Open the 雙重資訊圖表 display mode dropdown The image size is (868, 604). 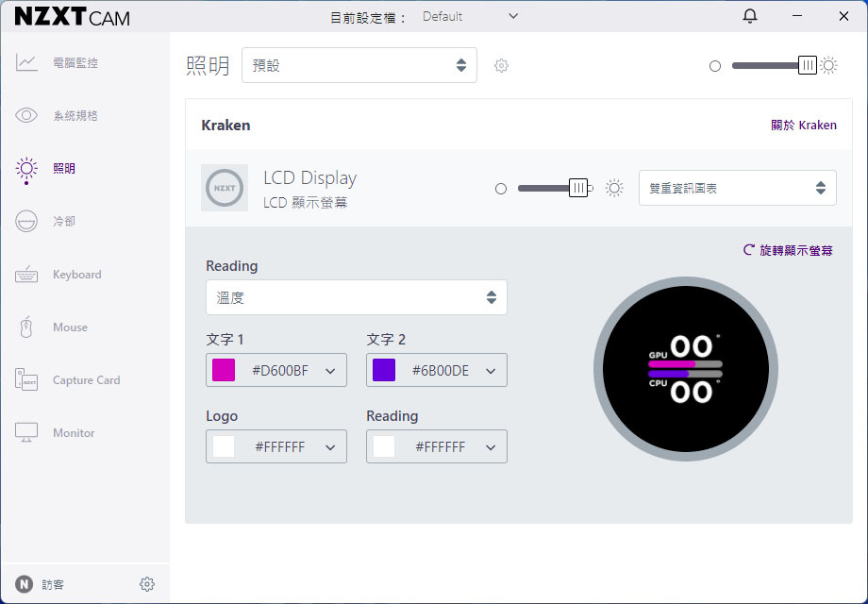pyautogui.click(x=738, y=188)
